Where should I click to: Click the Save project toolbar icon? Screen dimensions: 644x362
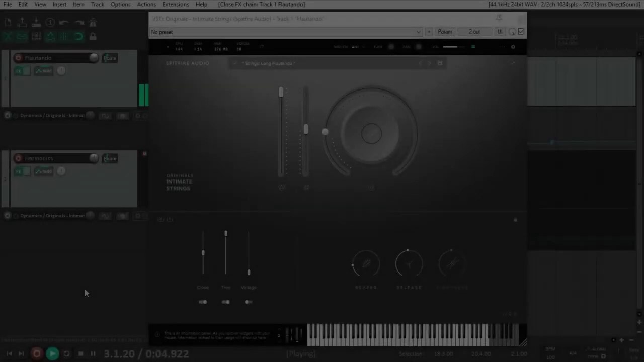pyautogui.click(x=36, y=23)
